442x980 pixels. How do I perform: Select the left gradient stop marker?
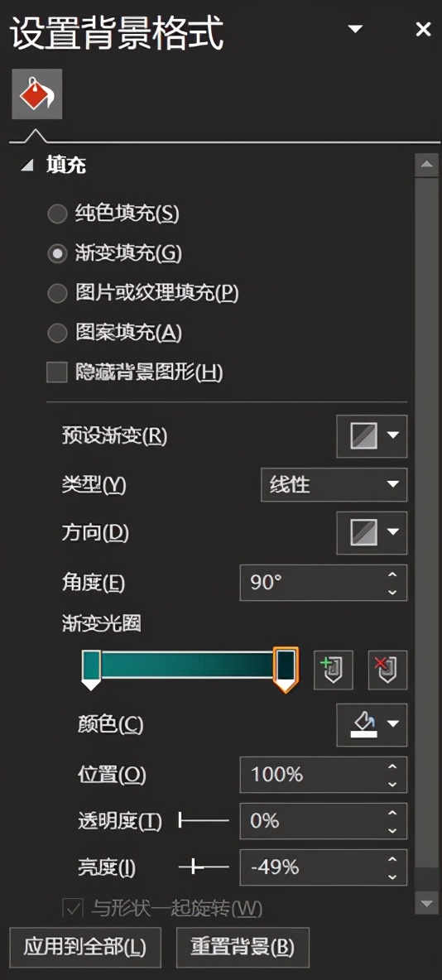(x=91, y=670)
